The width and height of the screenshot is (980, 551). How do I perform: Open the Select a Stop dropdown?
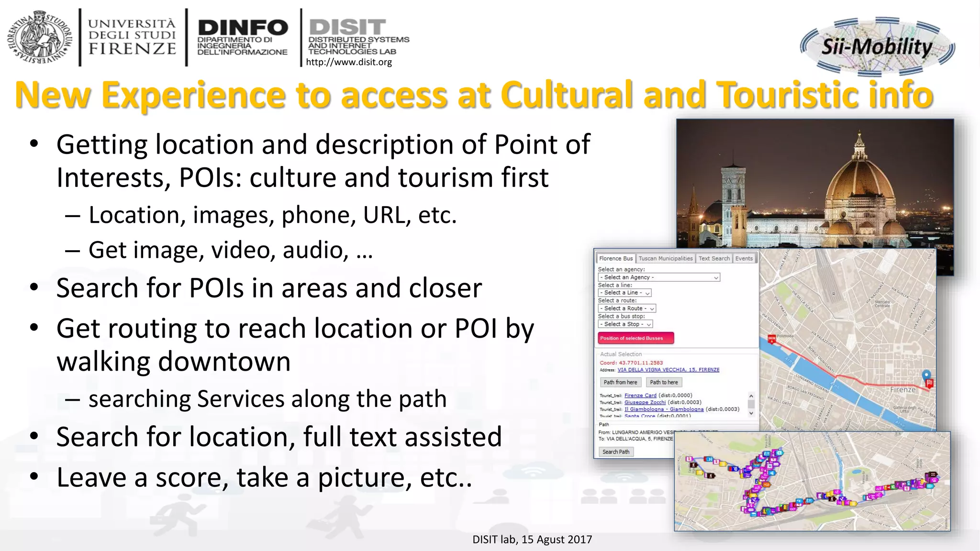(x=625, y=324)
